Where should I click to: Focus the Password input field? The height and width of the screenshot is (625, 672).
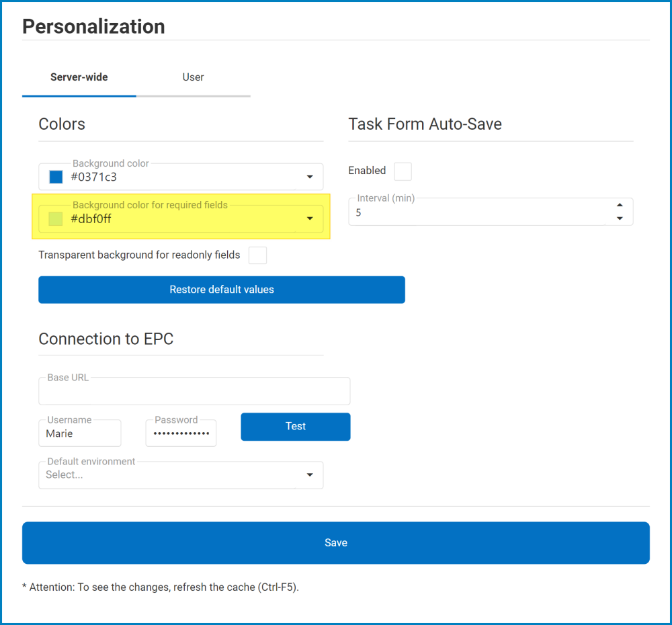180,433
